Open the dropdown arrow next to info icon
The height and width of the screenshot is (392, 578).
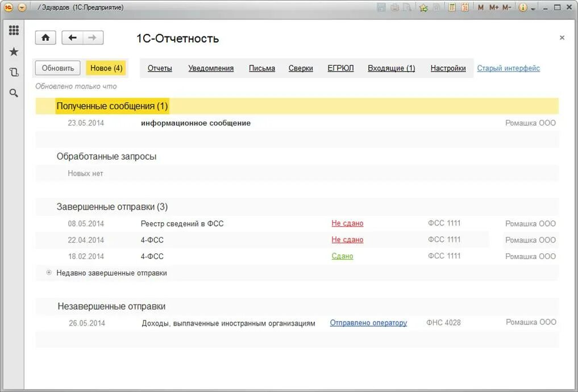(533, 9)
